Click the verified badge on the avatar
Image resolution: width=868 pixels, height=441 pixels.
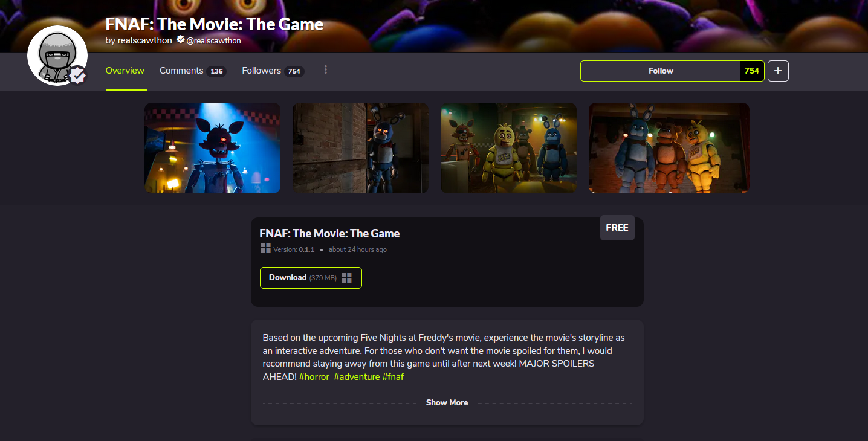77,76
